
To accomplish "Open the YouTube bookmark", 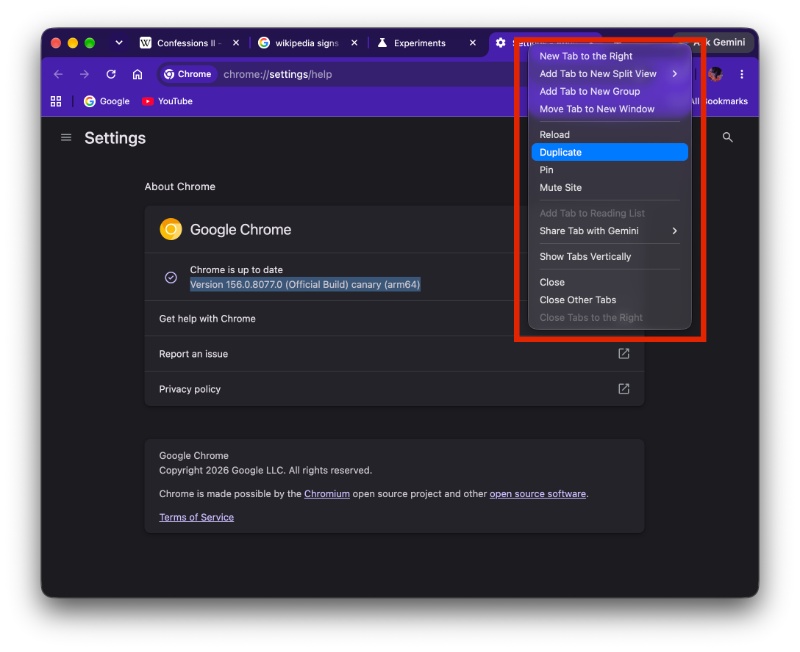I will 167,101.
